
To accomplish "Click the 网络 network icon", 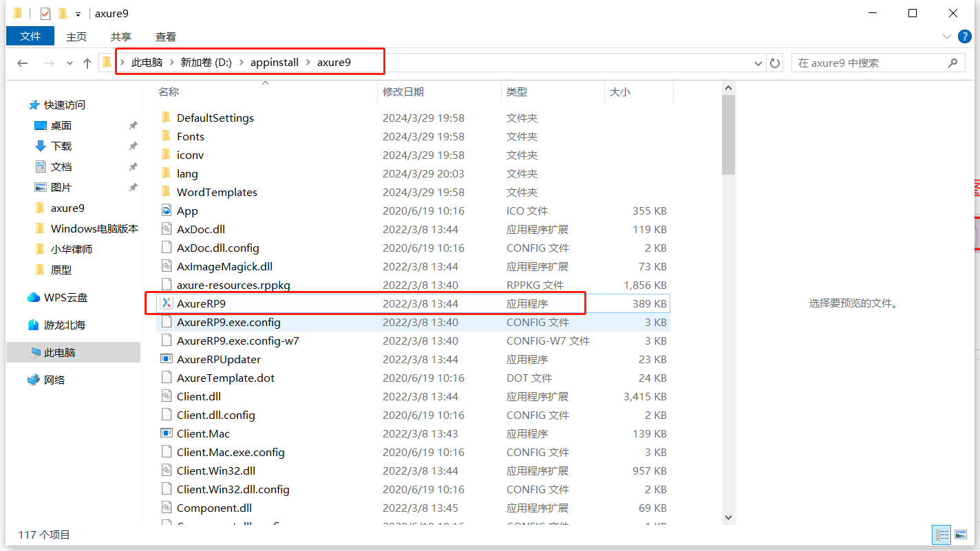I will tap(34, 380).
